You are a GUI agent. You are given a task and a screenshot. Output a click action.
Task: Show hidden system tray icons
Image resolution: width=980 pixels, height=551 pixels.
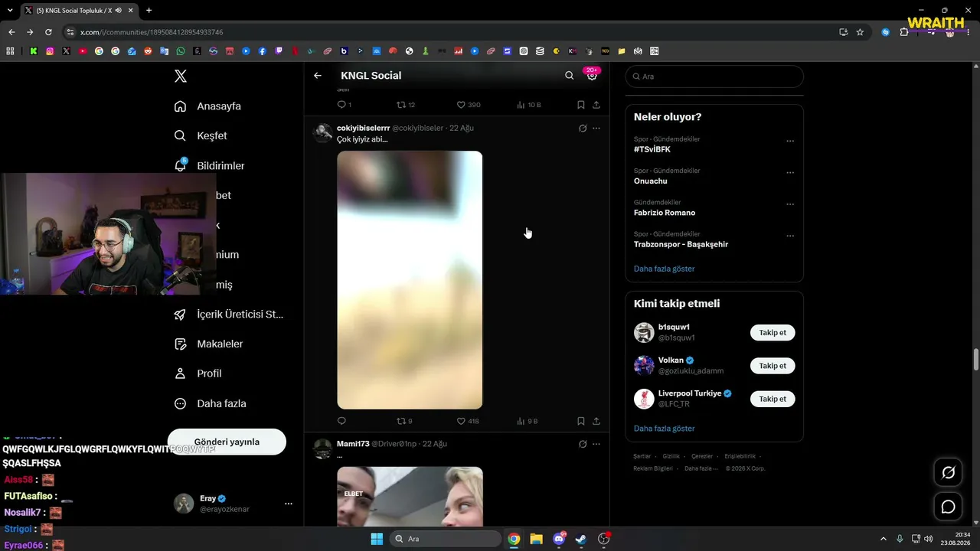tap(883, 539)
